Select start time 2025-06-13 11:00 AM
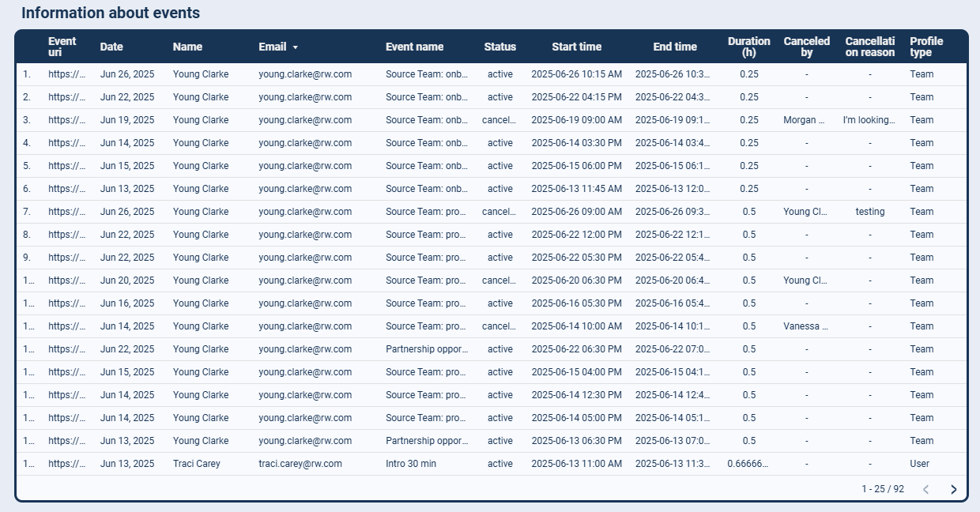 [576, 464]
